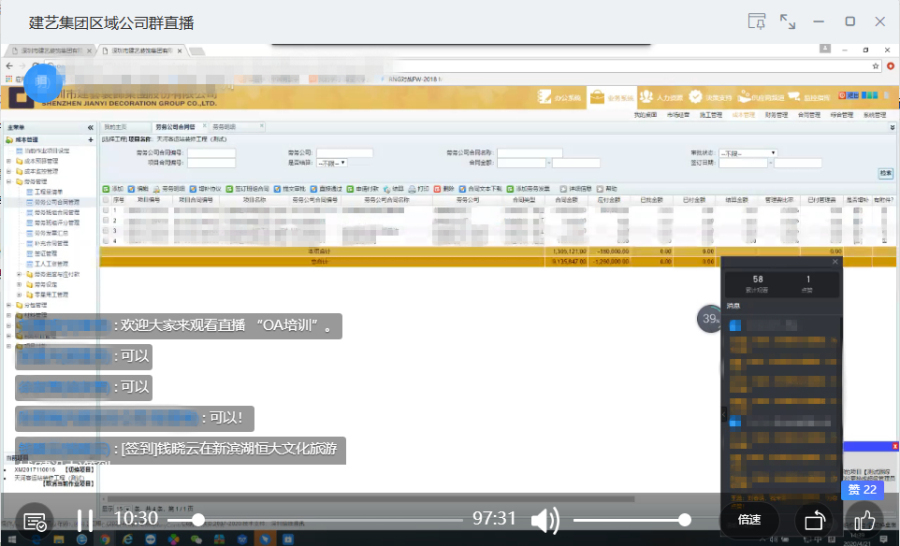
Task: Collapse the left sidebar with the double-chevron
Action: point(90,127)
